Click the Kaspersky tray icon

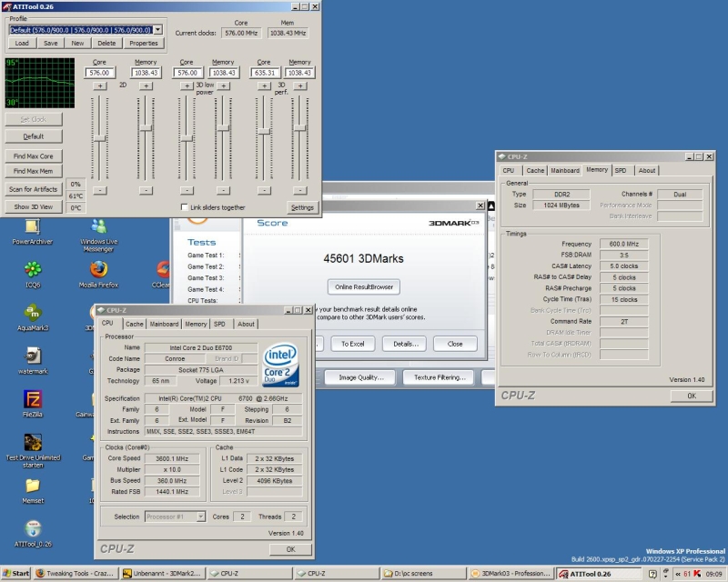pos(696,574)
